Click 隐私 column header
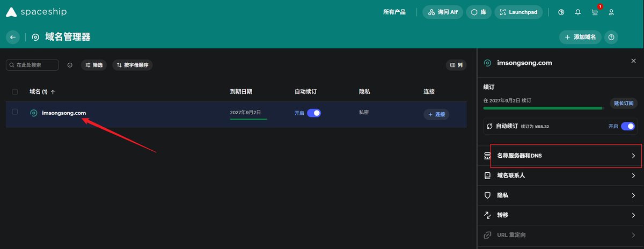 pyautogui.click(x=364, y=92)
